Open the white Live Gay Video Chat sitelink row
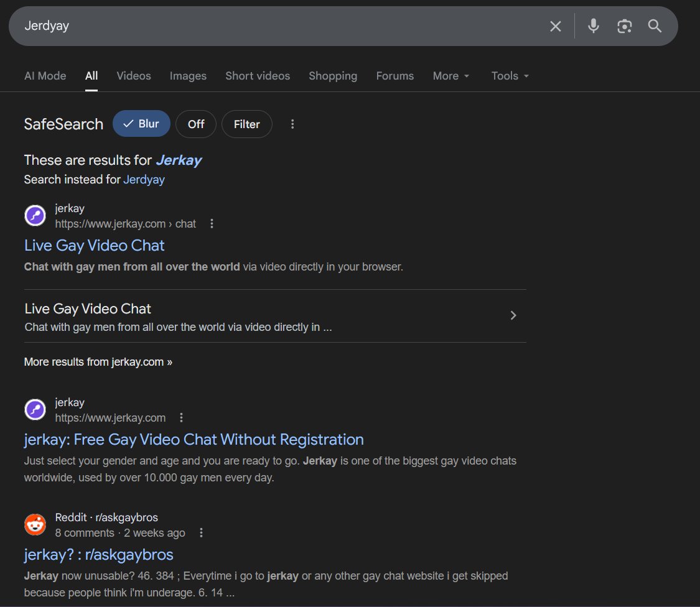 [x=275, y=316]
